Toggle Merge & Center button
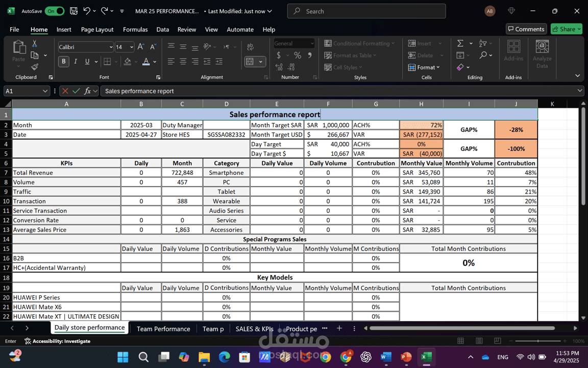588x368 pixels. click(250, 61)
